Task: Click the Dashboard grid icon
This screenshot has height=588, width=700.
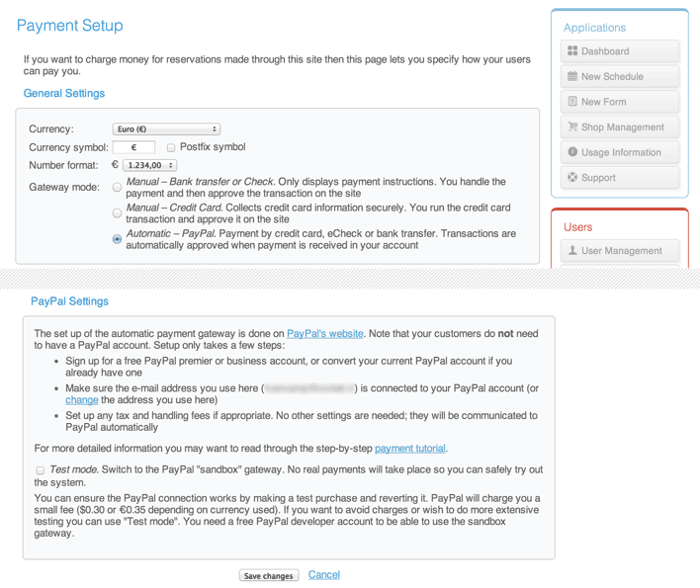Action: click(x=572, y=51)
